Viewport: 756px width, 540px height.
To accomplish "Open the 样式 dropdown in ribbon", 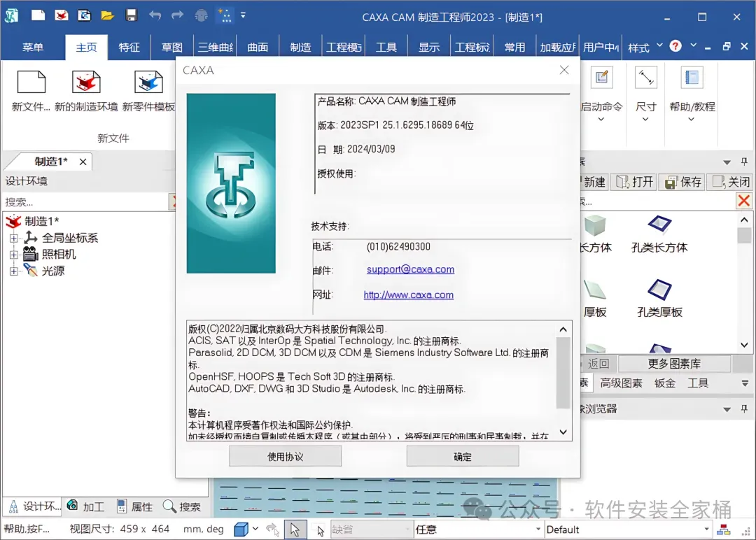I will tap(645, 47).
